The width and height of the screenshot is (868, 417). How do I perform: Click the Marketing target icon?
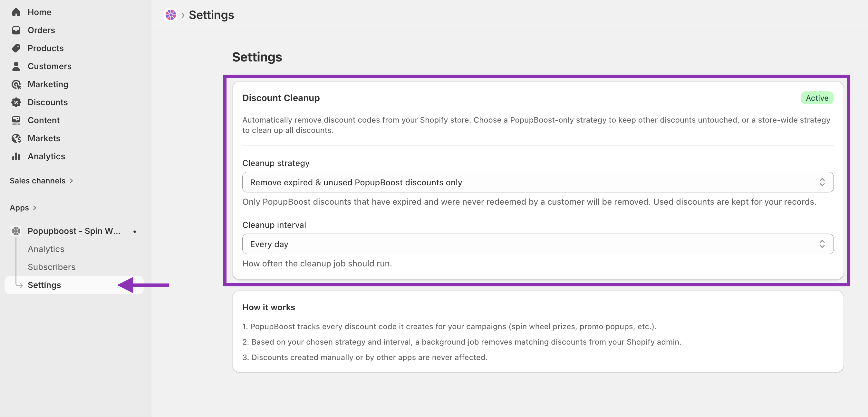(16, 84)
